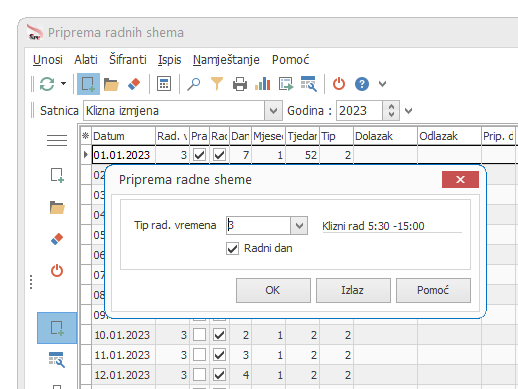The width and height of the screenshot is (518, 389).
Task: Click the refresh icon in toolbar
Action: tap(47, 84)
